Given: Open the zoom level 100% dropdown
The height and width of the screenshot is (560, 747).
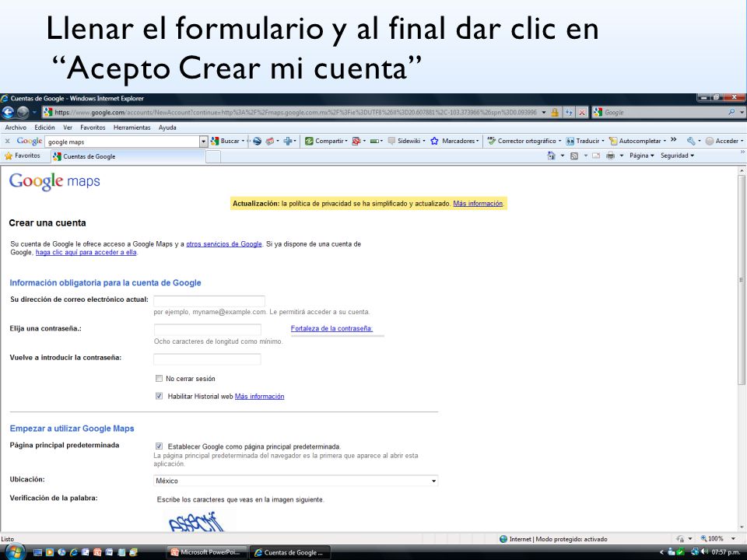Looking at the screenshot, I should [x=733, y=538].
